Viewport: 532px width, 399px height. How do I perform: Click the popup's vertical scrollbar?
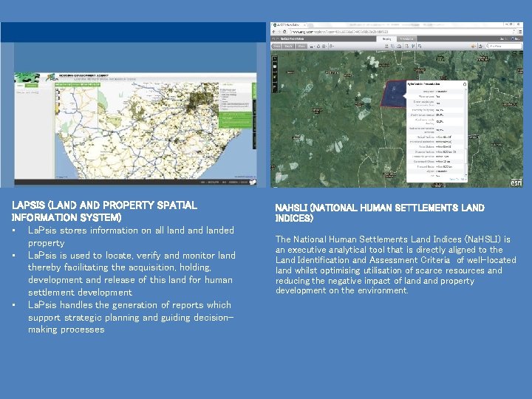(465, 132)
